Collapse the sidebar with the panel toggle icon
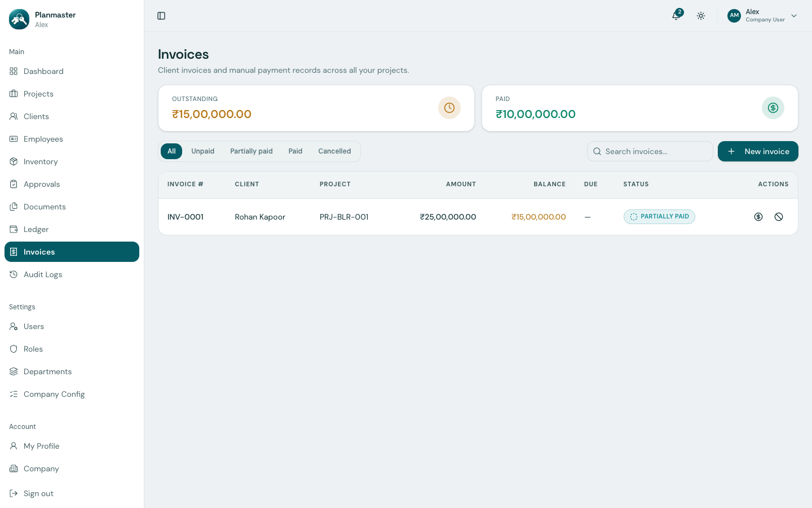The image size is (812, 508). coord(161,16)
